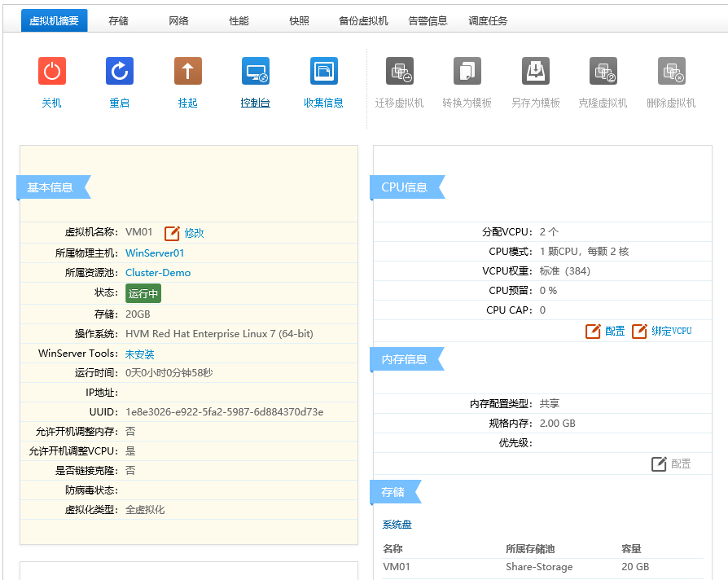The height and width of the screenshot is (580, 728).
Task: Click the 关机 text link
Action: pos(51,103)
